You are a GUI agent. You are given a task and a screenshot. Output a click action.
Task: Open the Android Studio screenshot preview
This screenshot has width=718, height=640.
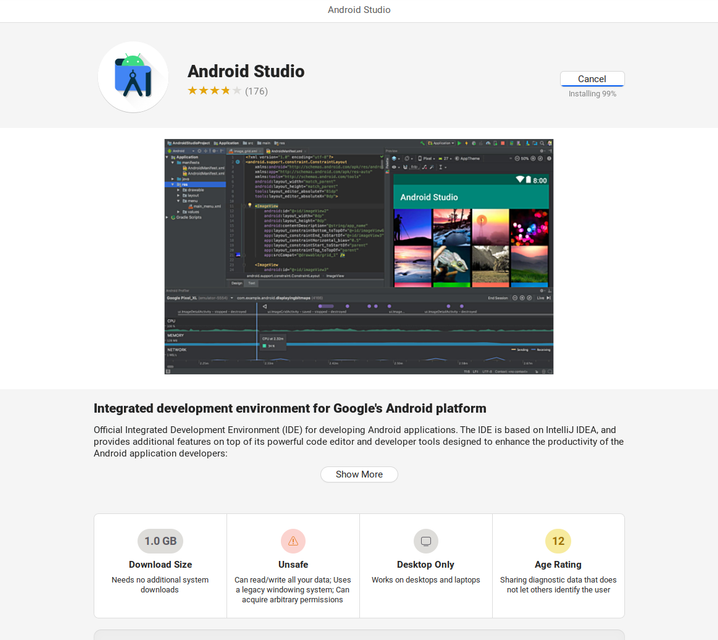point(359,257)
